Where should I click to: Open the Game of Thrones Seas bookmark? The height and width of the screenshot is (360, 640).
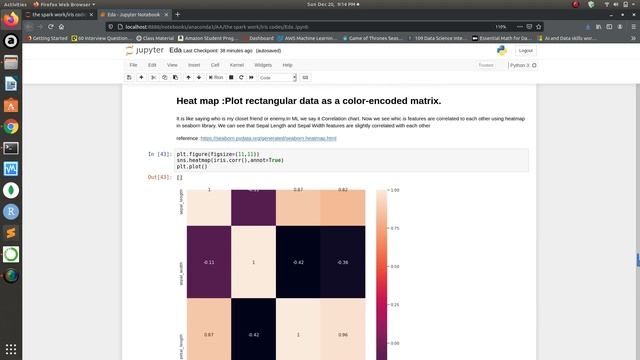(372, 38)
